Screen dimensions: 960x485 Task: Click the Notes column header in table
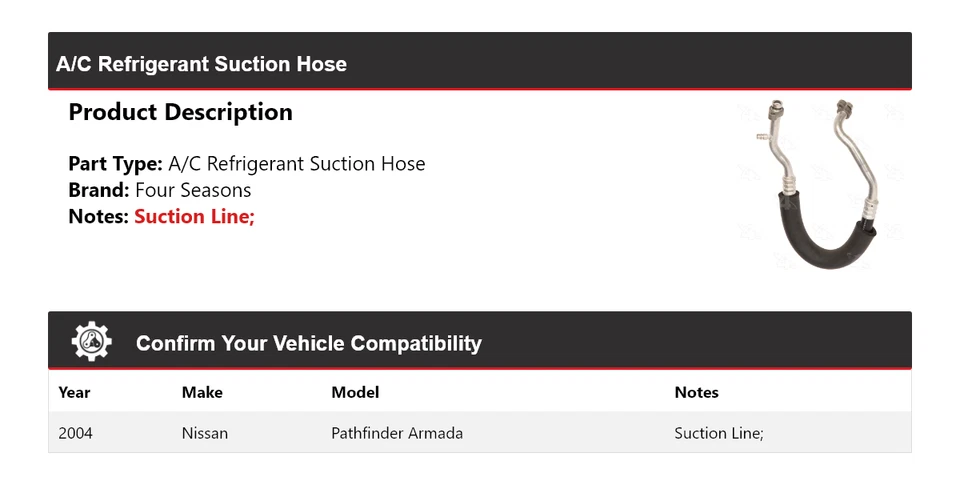tap(696, 392)
